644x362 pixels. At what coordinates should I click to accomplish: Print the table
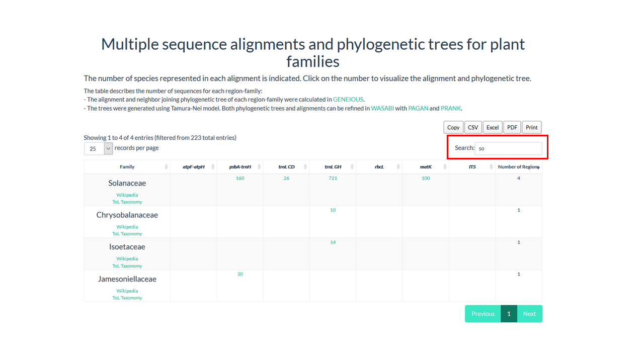[x=532, y=127]
